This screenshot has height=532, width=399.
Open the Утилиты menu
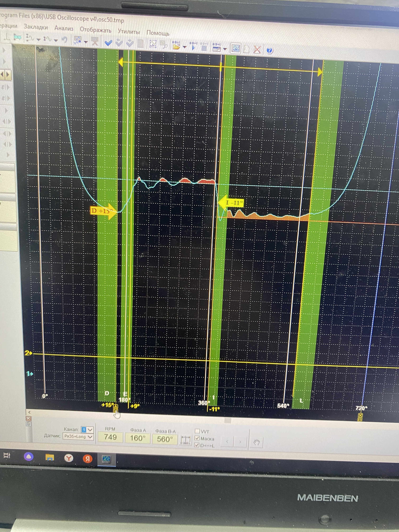coord(129,32)
